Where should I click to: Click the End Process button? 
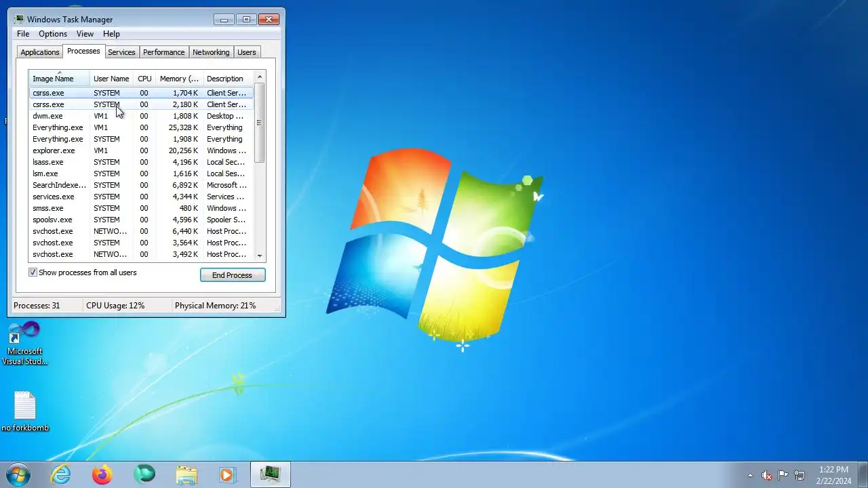pos(233,275)
